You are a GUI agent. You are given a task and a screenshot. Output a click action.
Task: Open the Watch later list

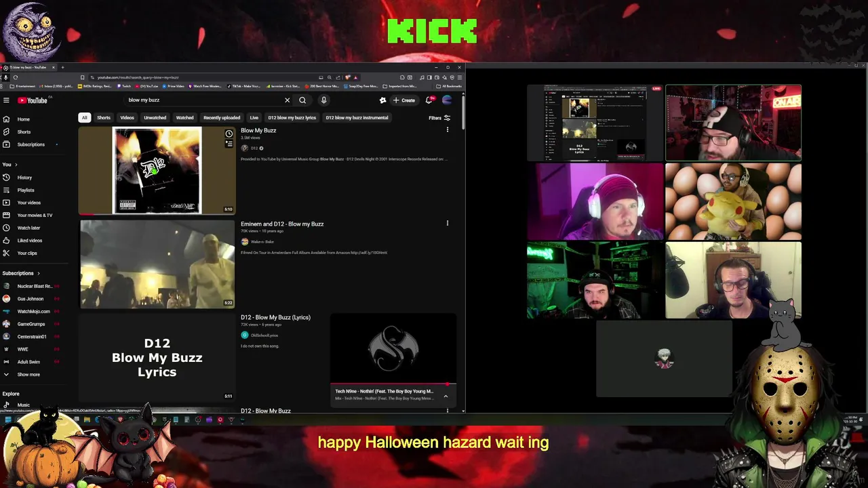28,228
